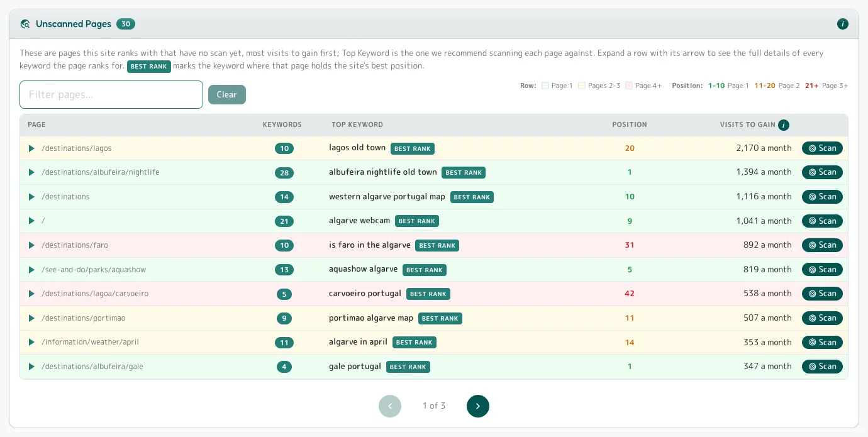
Task: Click the Top Keyword column header
Action: tap(357, 125)
